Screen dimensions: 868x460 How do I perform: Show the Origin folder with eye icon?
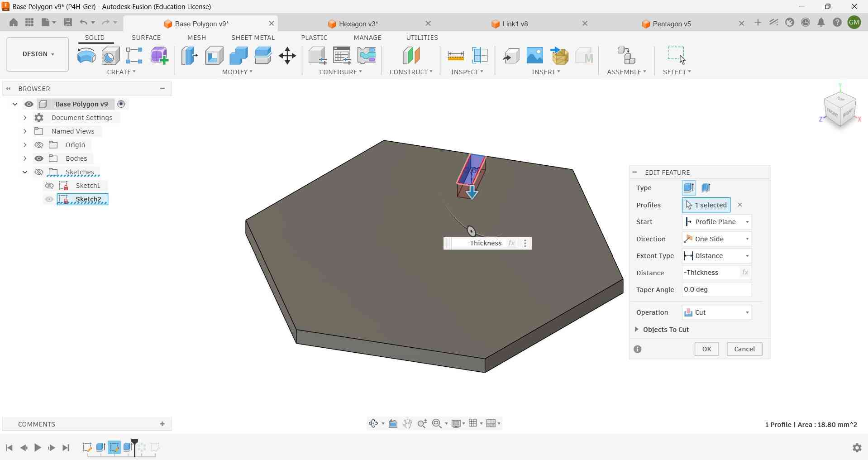click(x=39, y=145)
